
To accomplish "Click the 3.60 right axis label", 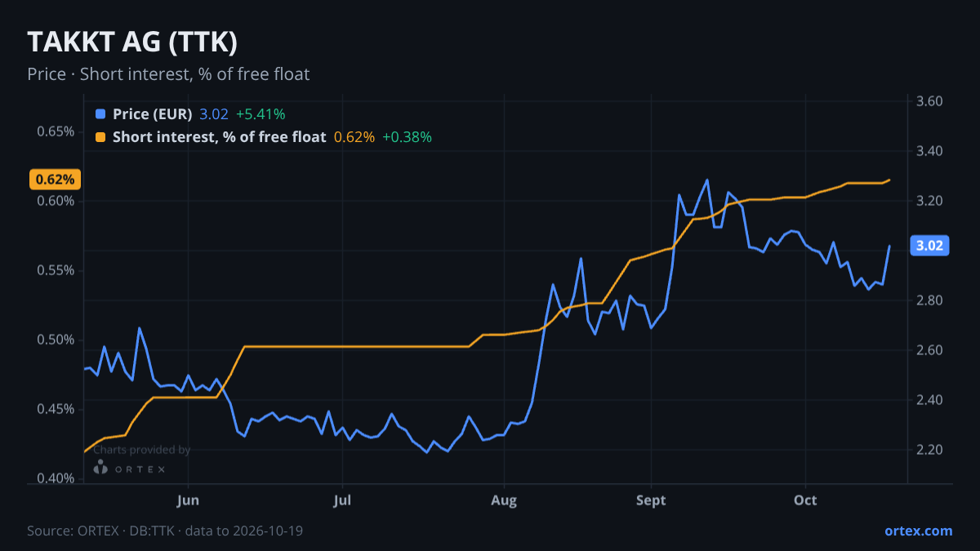I will (x=930, y=101).
